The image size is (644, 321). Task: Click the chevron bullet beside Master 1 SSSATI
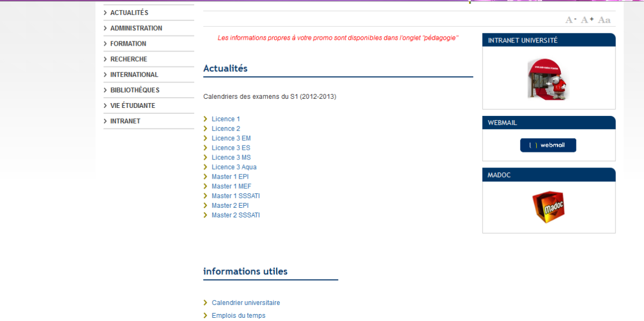pyautogui.click(x=206, y=196)
